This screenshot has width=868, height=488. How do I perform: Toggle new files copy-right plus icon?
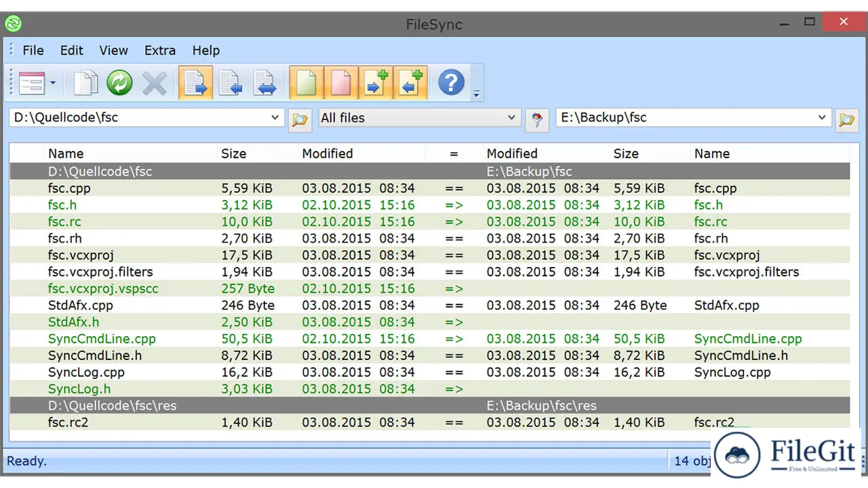pyautogui.click(x=376, y=83)
